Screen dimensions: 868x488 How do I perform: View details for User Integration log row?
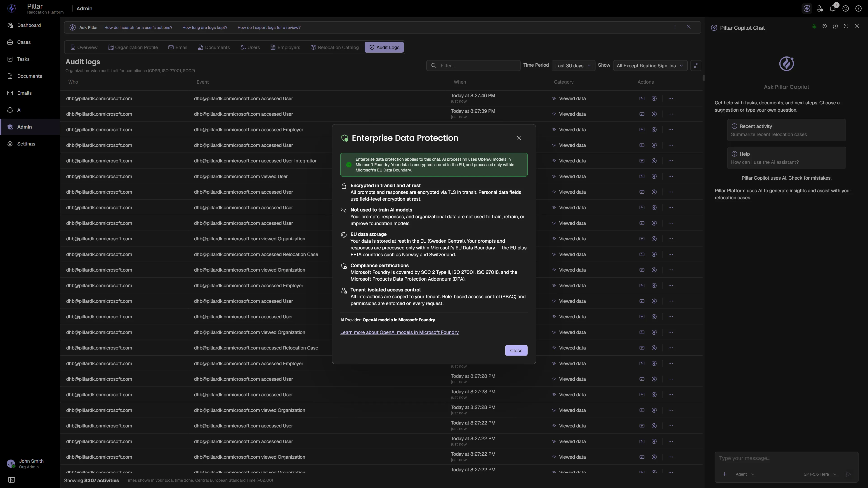[642, 161]
